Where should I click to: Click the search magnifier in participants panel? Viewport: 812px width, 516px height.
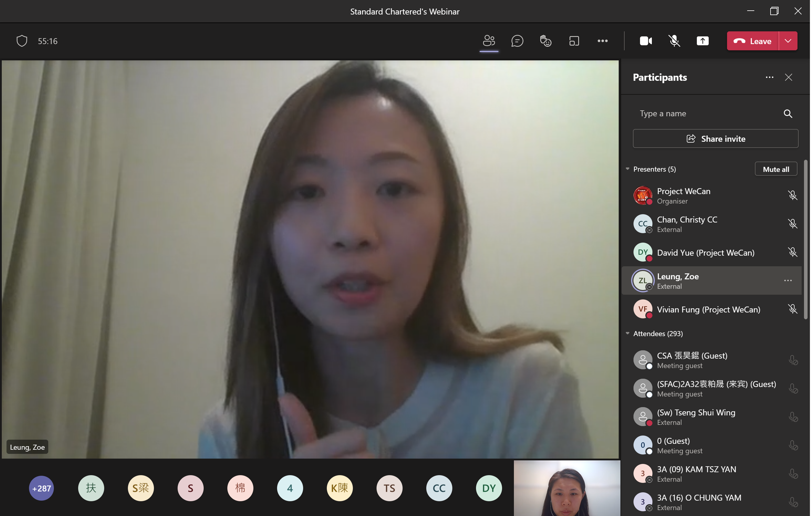(x=788, y=114)
